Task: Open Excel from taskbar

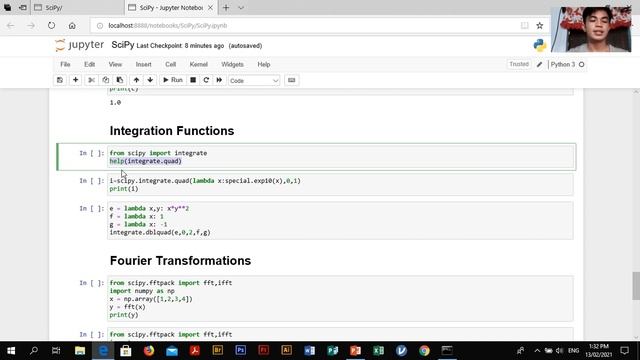Action: click(378, 351)
